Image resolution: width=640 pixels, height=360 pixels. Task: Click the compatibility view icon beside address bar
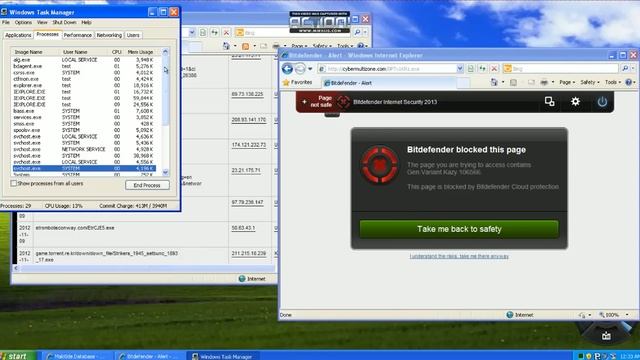point(471,69)
